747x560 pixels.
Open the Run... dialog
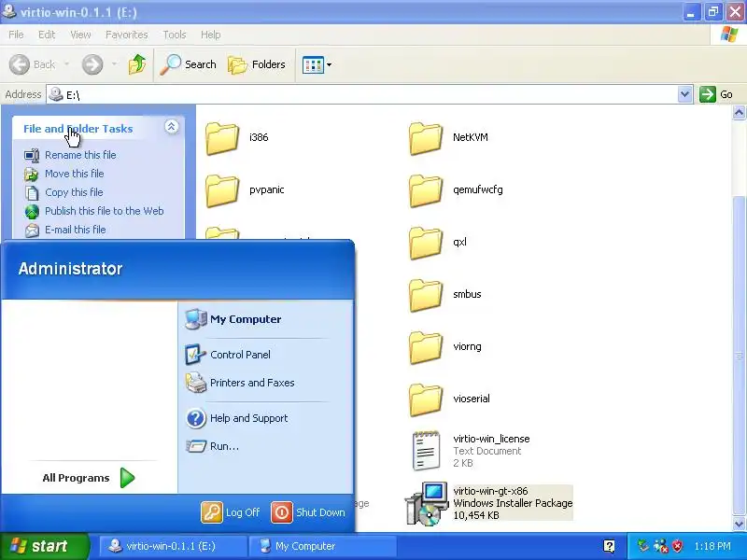coord(213,446)
